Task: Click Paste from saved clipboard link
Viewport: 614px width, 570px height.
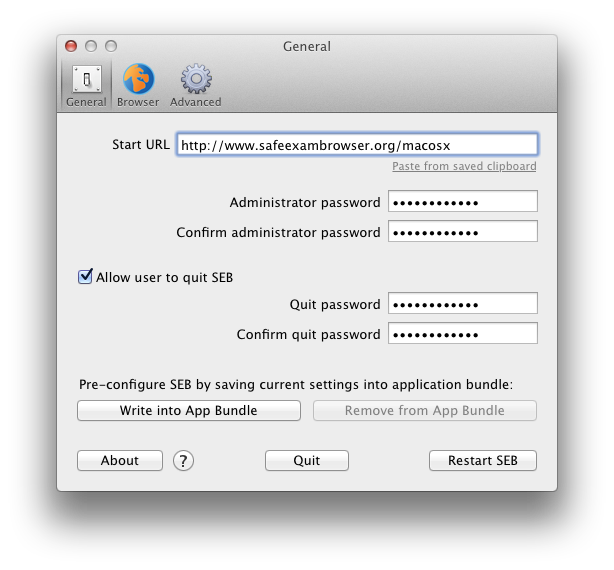Action: tap(464, 166)
